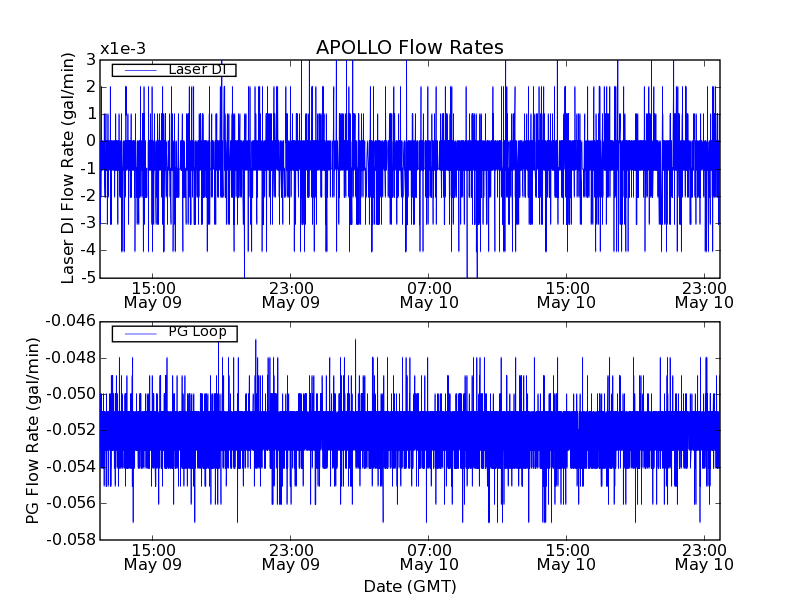Select the PG Flow Rate axis label
This screenshot has width=800, height=600.
point(33,430)
